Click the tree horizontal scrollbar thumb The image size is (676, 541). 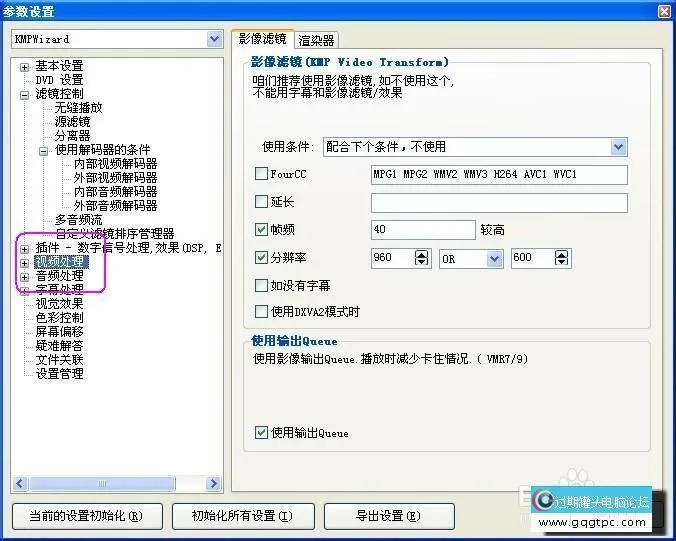point(102,484)
